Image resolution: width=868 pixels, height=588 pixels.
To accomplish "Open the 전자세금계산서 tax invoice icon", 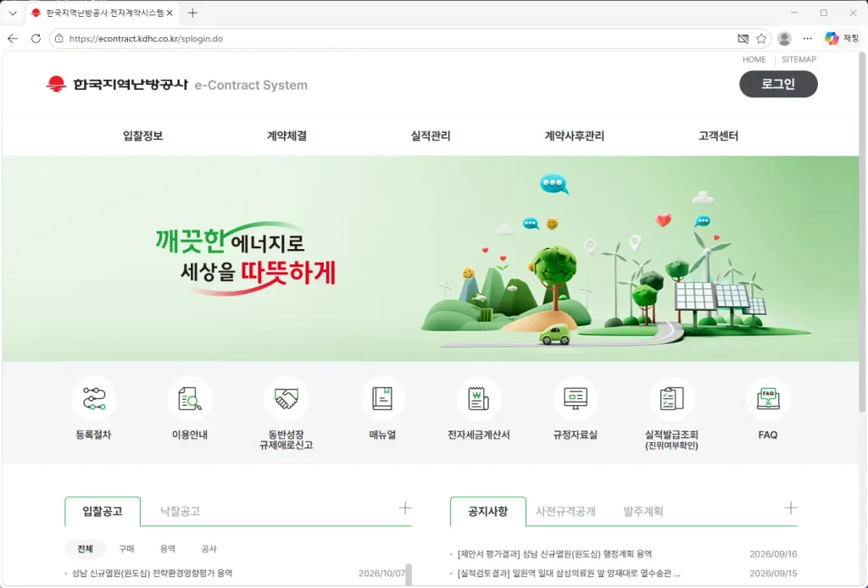I will point(479,399).
